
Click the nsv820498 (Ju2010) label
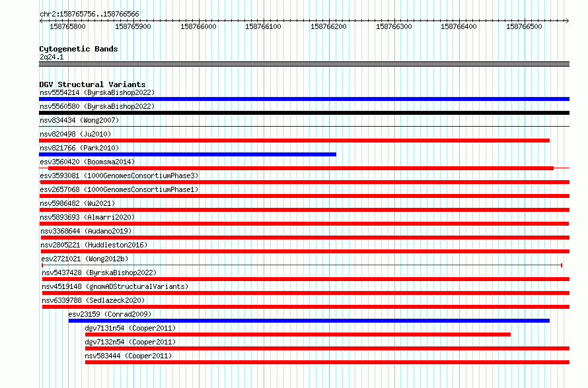tap(75, 134)
